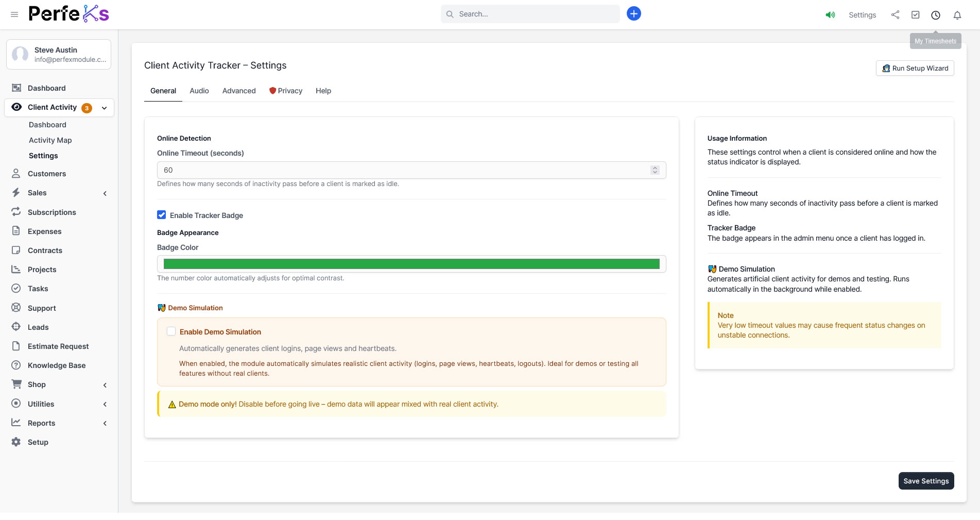Switch to the Audio tab
This screenshot has width=980, height=520.
[199, 91]
